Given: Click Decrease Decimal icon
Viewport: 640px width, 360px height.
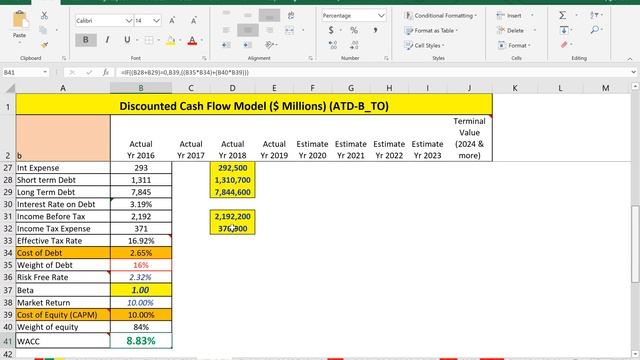Looking at the screenshot, I should point(354,45).
